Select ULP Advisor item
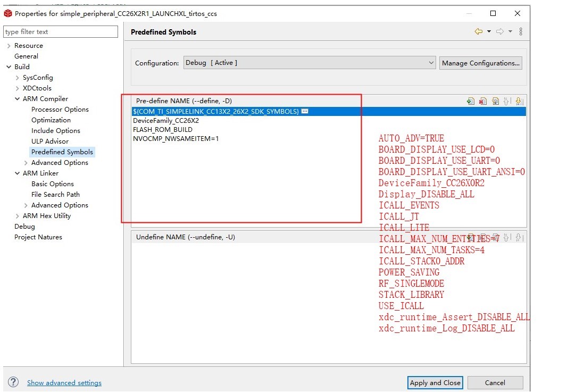This screenshot has width=576, height=392. pyautogui.click(x=49, y=141)
